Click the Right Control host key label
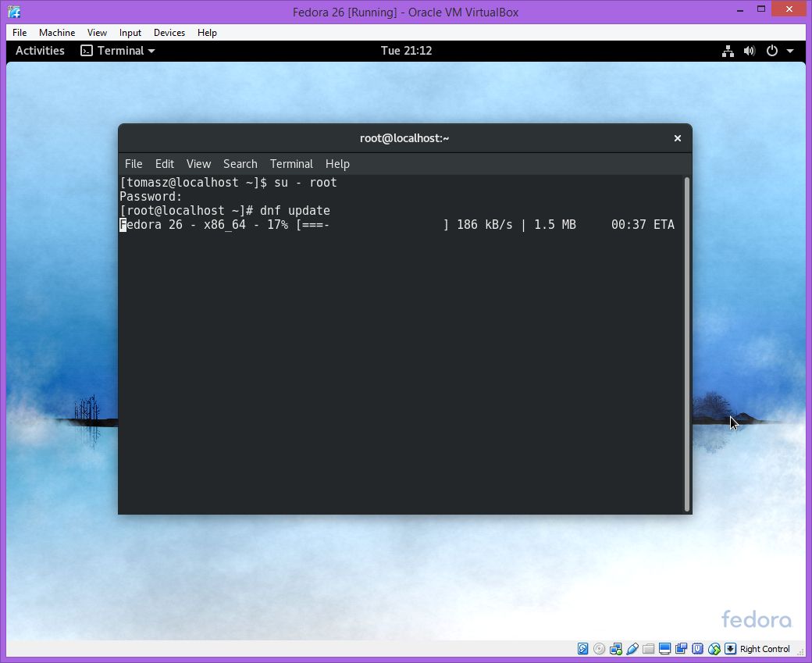This screenshot has height=663, width=812. pos(764,649)
